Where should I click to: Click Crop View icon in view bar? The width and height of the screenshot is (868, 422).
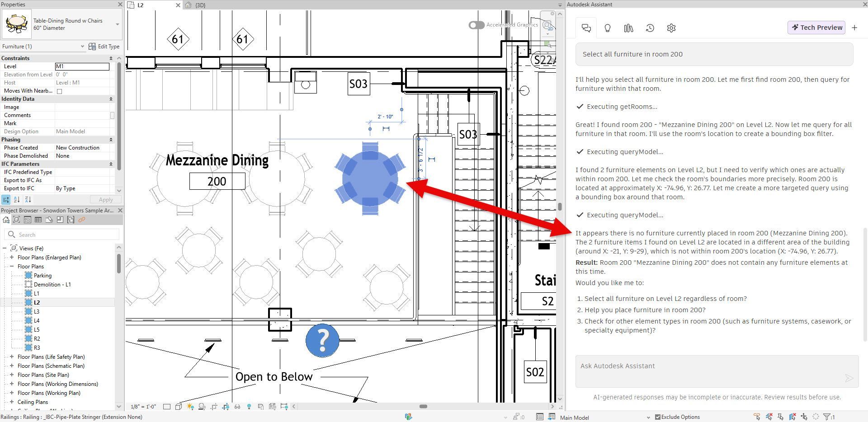pos(214,407)
